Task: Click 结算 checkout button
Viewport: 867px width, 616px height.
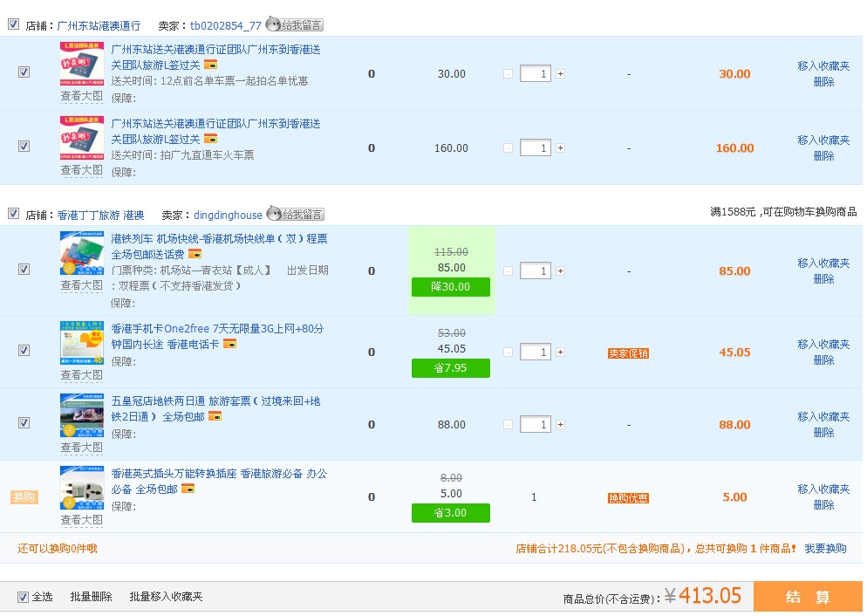Action: [x=808, y=597]
